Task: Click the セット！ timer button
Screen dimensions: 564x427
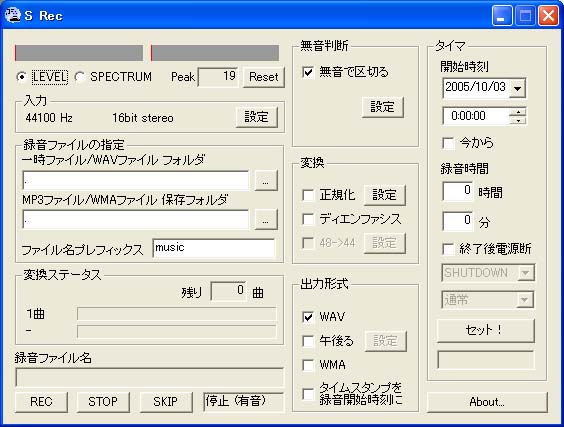Action: (486, 330)
